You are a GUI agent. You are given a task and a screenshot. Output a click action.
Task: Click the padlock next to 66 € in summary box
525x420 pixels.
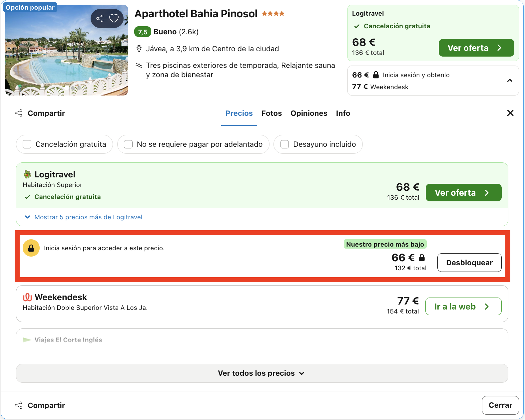coord(376,75)
